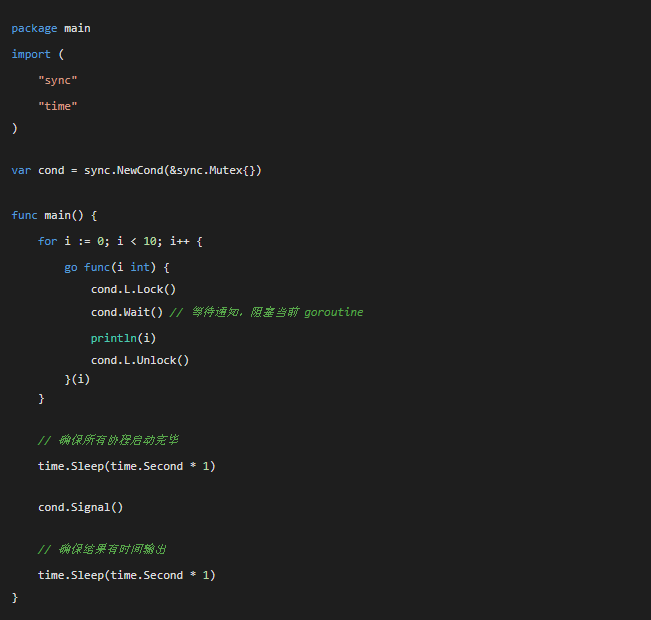Click the green comment mentioning goroutine

(x=267, y=312)
